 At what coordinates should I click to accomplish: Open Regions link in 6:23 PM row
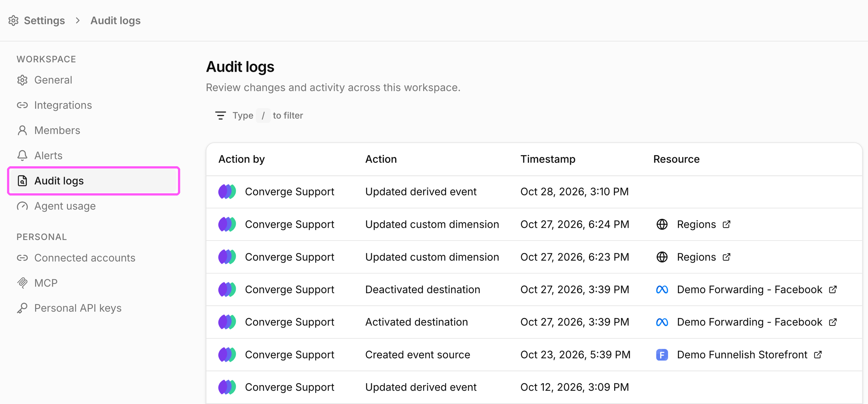(696, 257)
